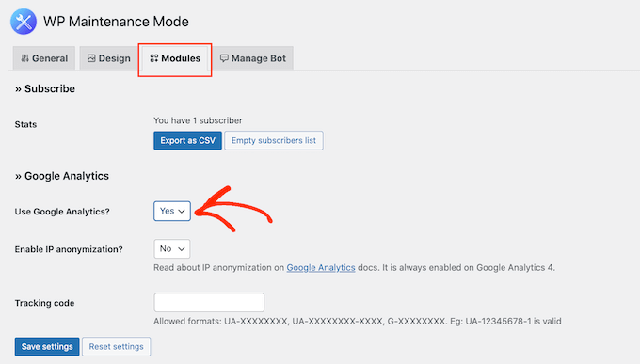Image resolution: width=640 pixels, height=364 pixels.
Task: Click Empty subscribers list button
Action: [274, 140]
